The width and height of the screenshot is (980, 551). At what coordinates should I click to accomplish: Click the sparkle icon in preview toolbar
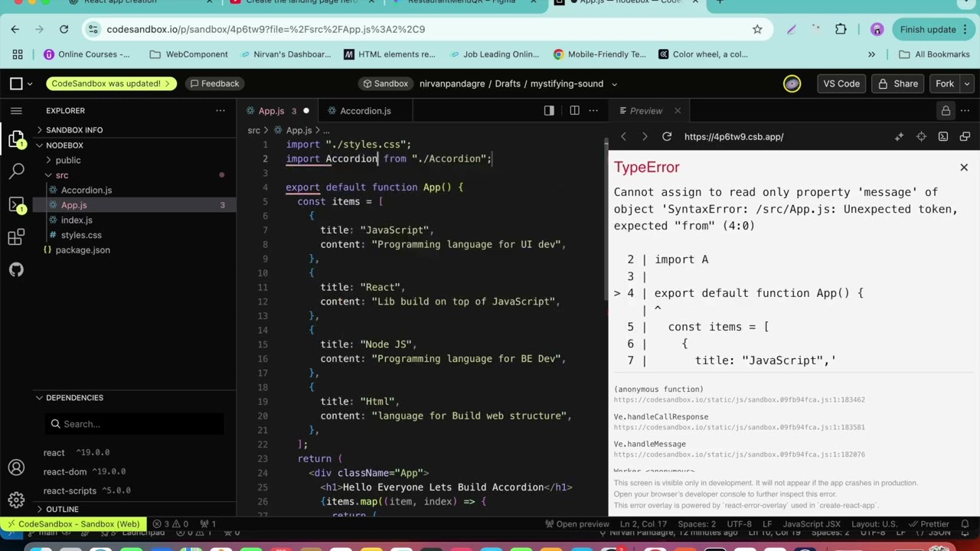click(899, 137)
